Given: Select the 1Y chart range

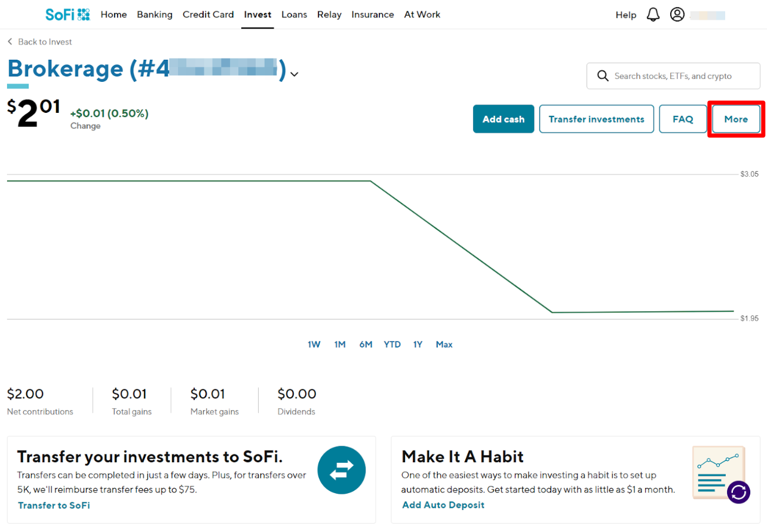Looking at the screenshot, I should (418, 345).
